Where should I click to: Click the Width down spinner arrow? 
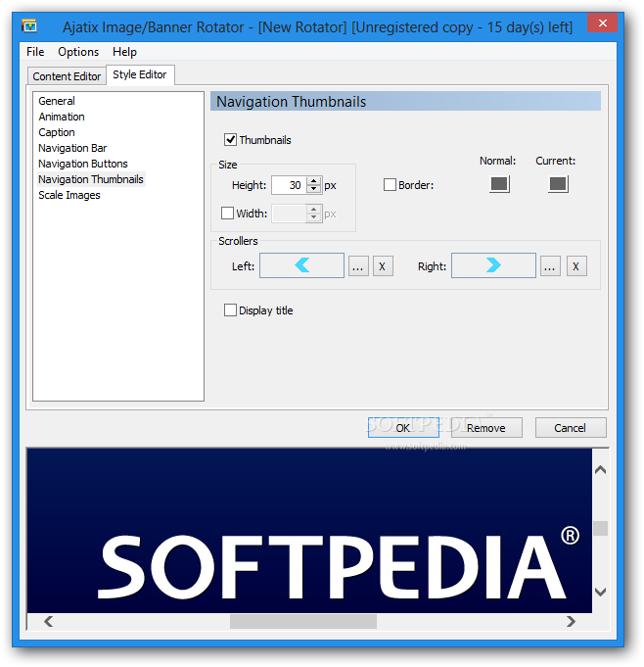point(314,216)
